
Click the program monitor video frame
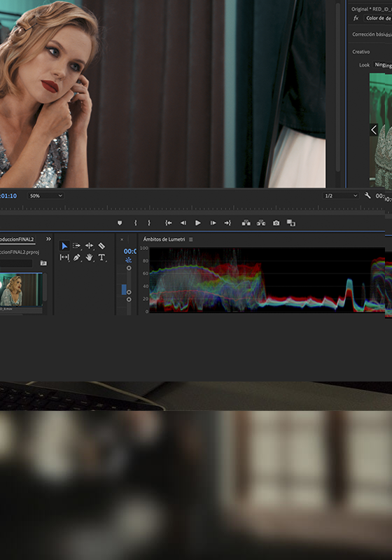[163, 94]
